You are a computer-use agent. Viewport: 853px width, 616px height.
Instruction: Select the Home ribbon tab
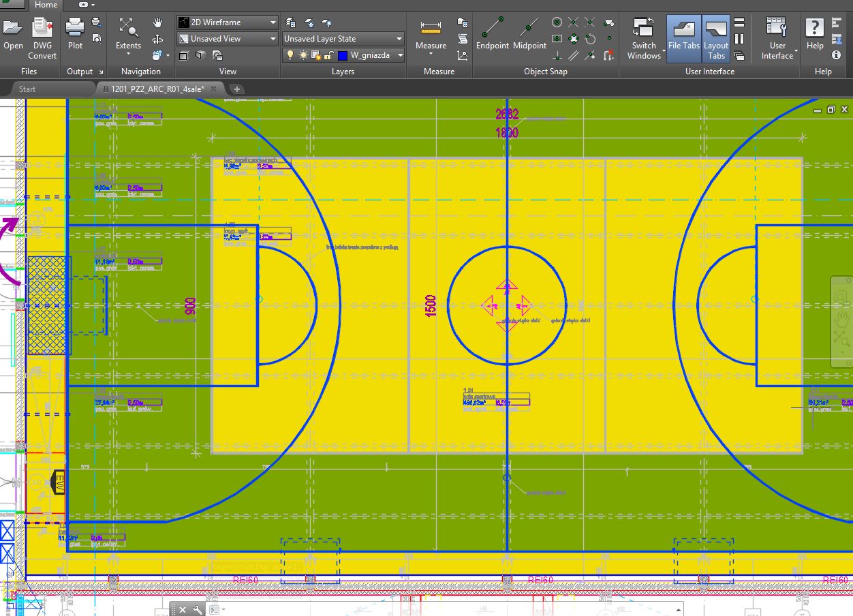[x=46, y=5]
